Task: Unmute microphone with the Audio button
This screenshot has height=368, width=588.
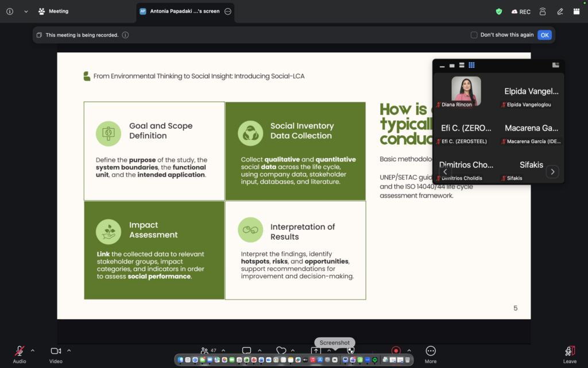Action: pos(20,355)
